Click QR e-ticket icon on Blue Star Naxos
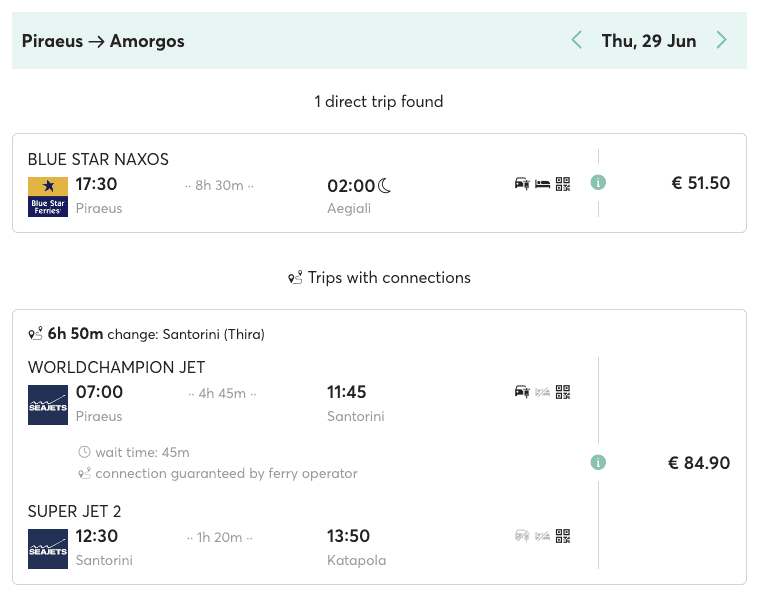762x597 pixels. pyautogui.click(x=563, y=184)
